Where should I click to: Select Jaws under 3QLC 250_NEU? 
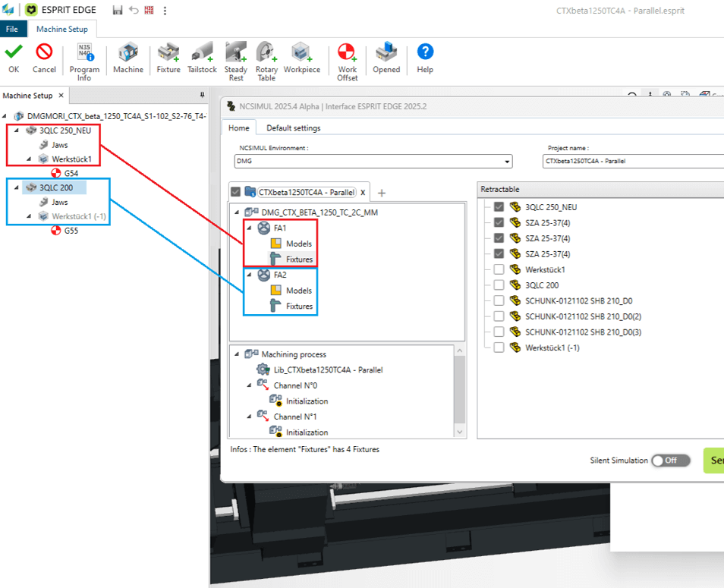pos(59,145)
